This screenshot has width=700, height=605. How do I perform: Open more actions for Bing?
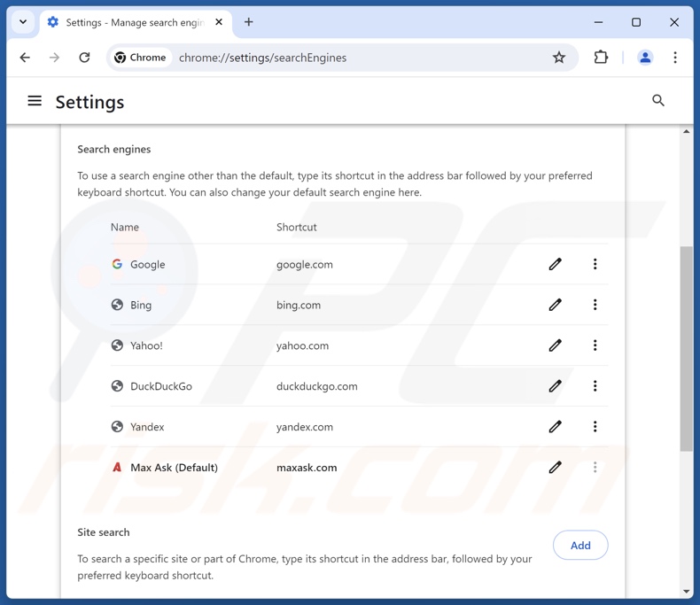click(x=595, y=305)
